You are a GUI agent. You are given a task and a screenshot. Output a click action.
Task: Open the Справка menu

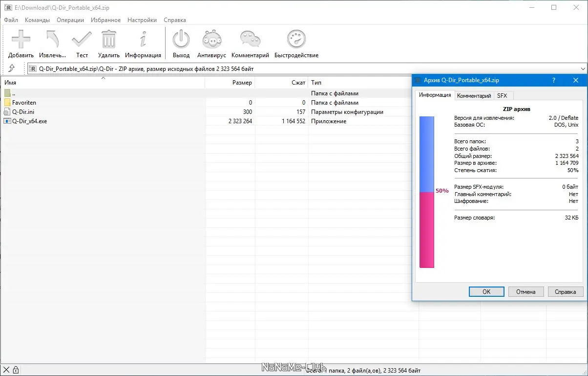pos(175,20)
